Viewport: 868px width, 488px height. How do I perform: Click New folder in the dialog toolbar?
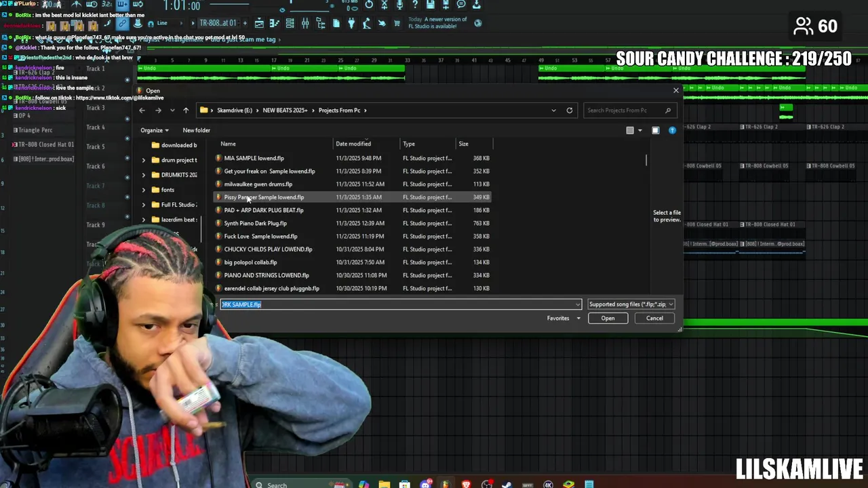tap(196, 130)
